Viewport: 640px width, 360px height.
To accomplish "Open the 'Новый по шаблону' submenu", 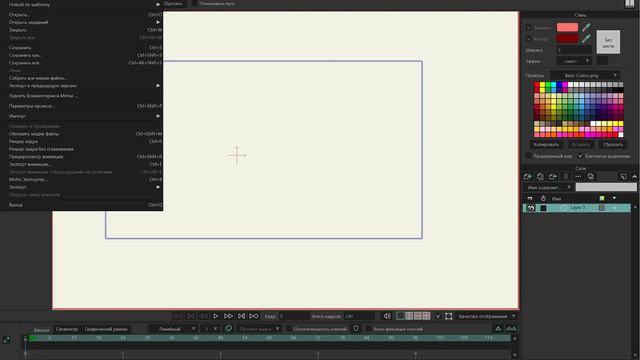I will coord(84,4).
